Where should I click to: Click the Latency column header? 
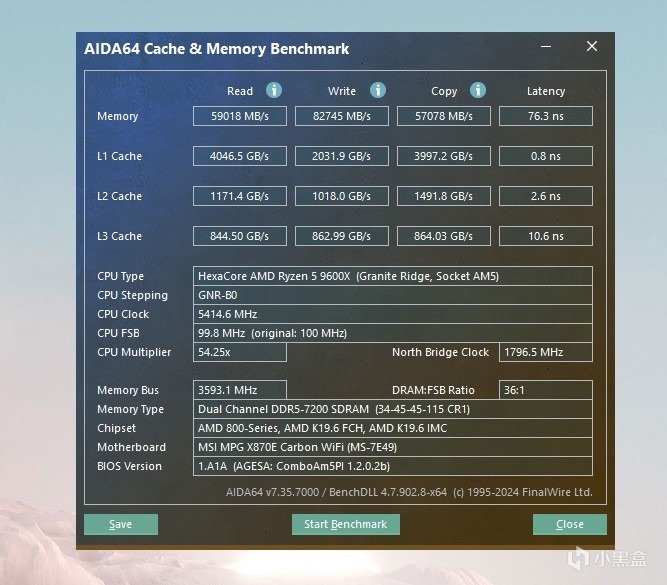point(546,91)
